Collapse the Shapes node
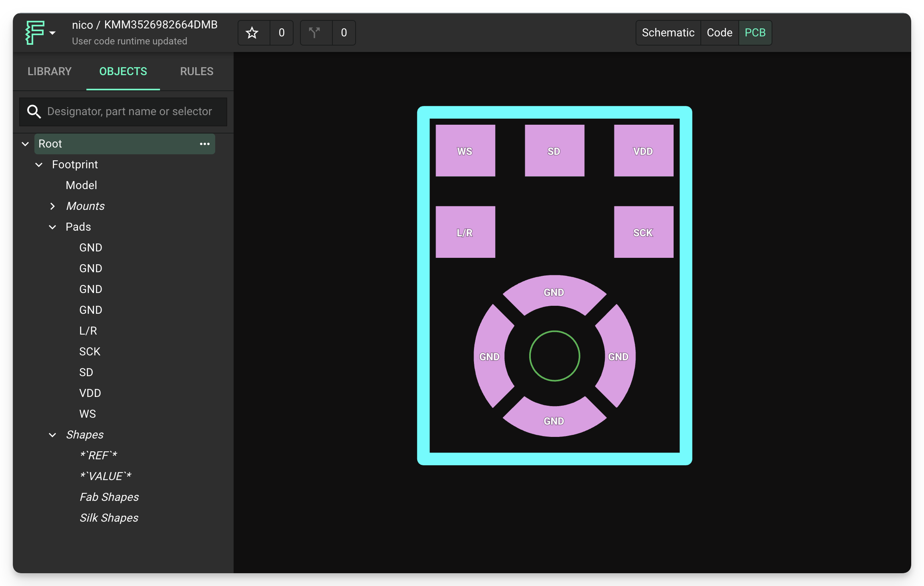This screenshot has height=586, width=924. coord(53,435)
